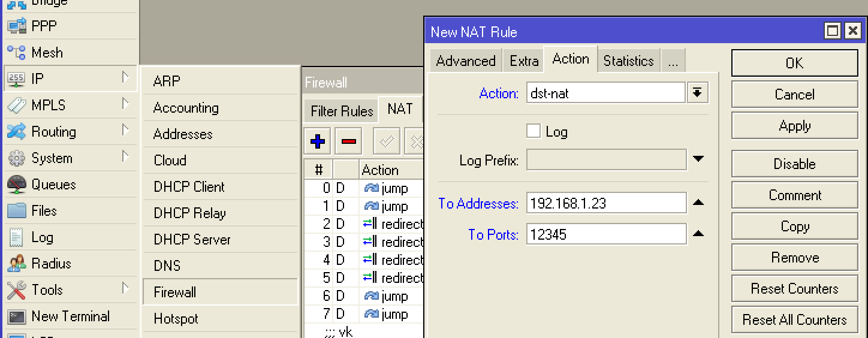
Task: Click the Queues gauge icon
Action: tap(16, 185)
